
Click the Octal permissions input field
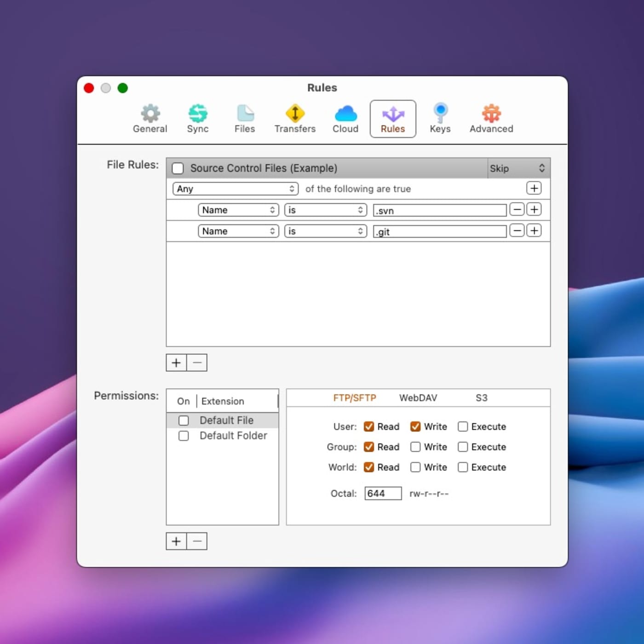pos(383,494)
